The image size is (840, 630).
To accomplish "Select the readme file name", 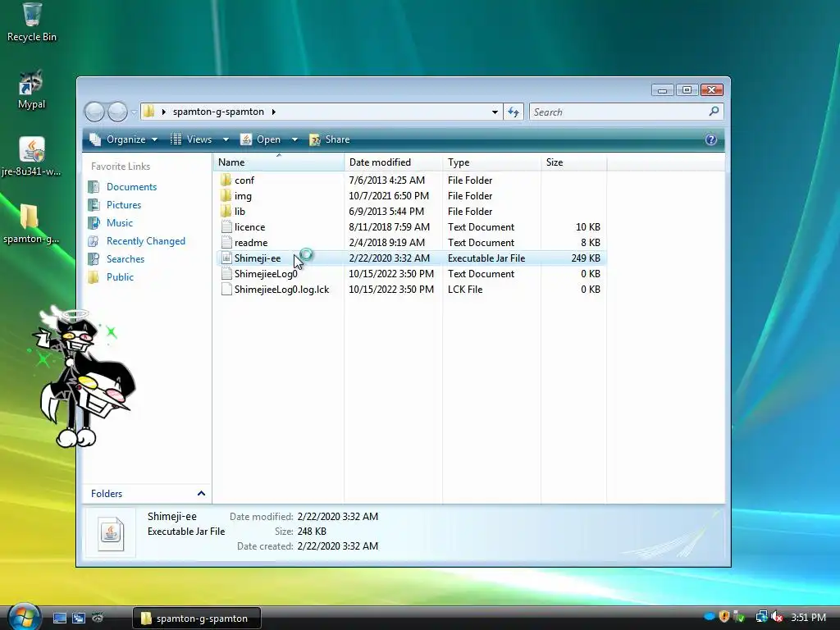I will click(x=251, y=243).
